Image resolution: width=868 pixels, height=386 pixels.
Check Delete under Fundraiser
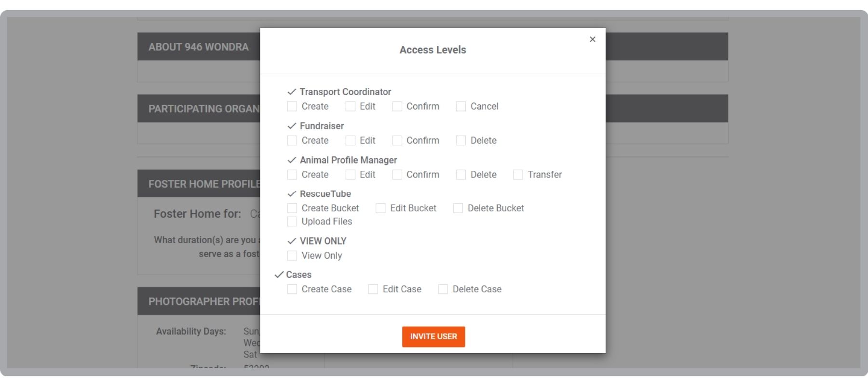461,140
